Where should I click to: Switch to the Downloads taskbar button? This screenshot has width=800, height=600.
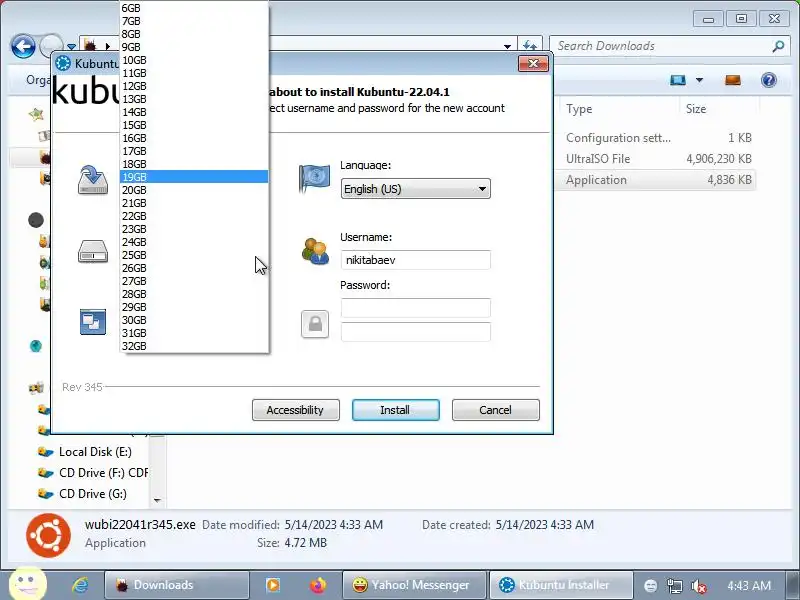click(x=177, y=585)
